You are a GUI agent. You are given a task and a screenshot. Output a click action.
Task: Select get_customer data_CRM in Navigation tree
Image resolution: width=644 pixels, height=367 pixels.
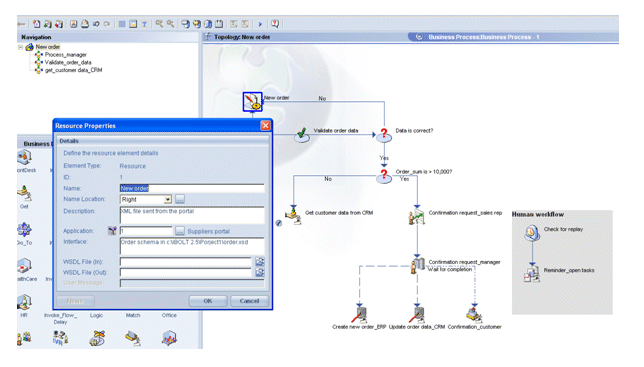point(74,70)
